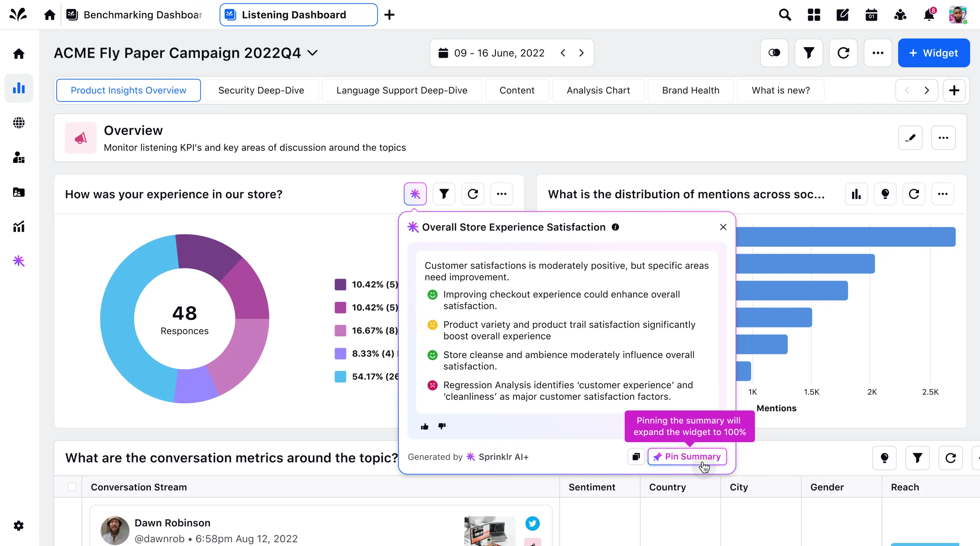Open the Brand Health tab
Viewport: 980px width, 546px height.
tap(690, 90)
